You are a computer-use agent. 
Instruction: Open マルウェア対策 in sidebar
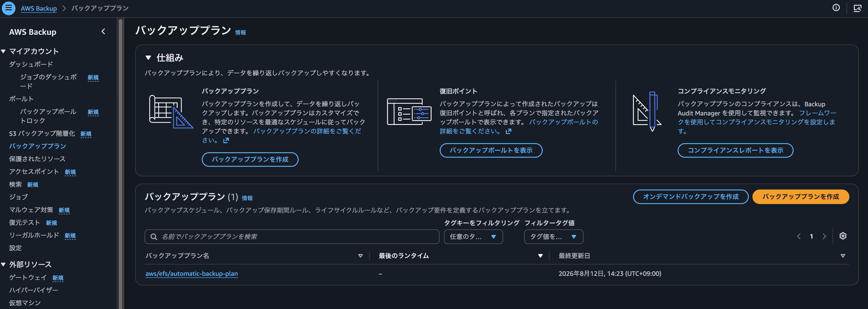31,210
